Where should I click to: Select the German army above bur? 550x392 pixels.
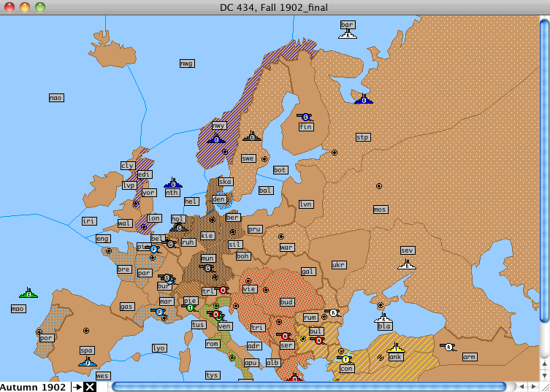(x=167, y=277)
